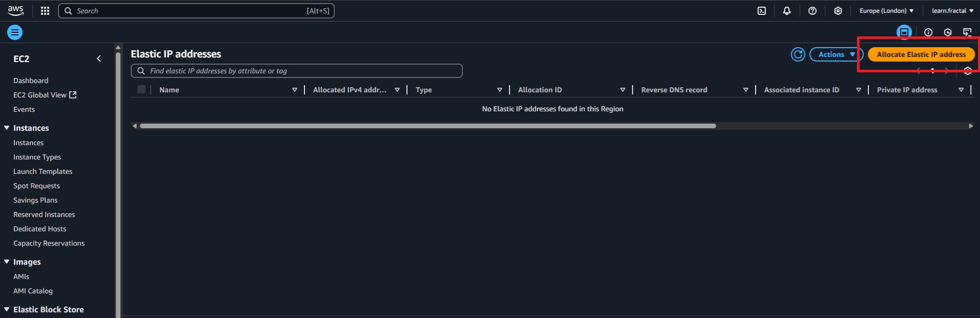Refresh the Elastic IP addresses list
This screenshot has height=318, width=980.
pos(798,54)
